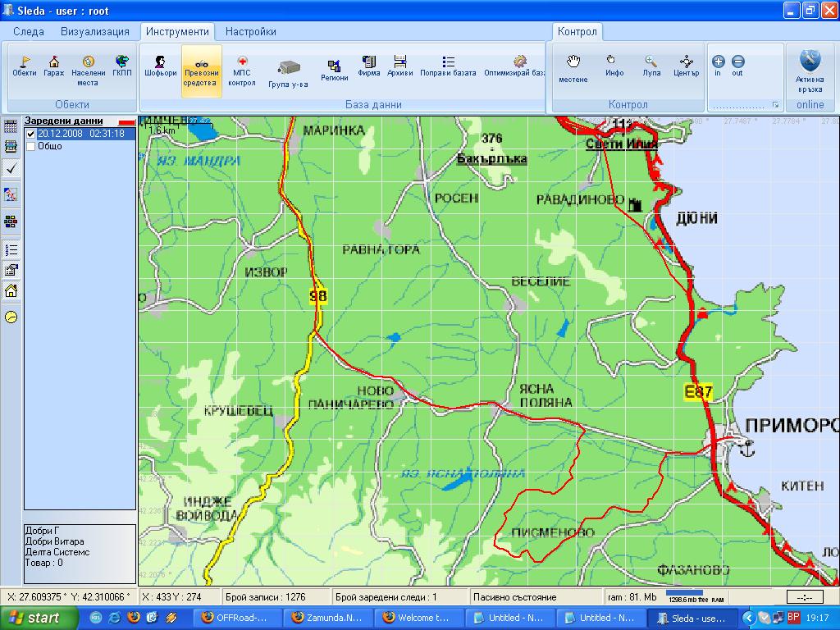
Task: Select the Лупа magnifier tool
Action: [x=651, y=66]
